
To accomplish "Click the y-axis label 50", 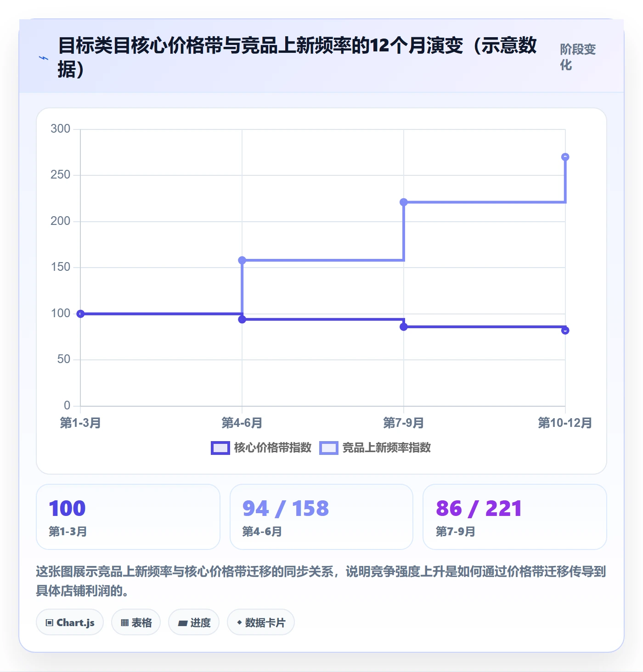I will pos(64,359).
